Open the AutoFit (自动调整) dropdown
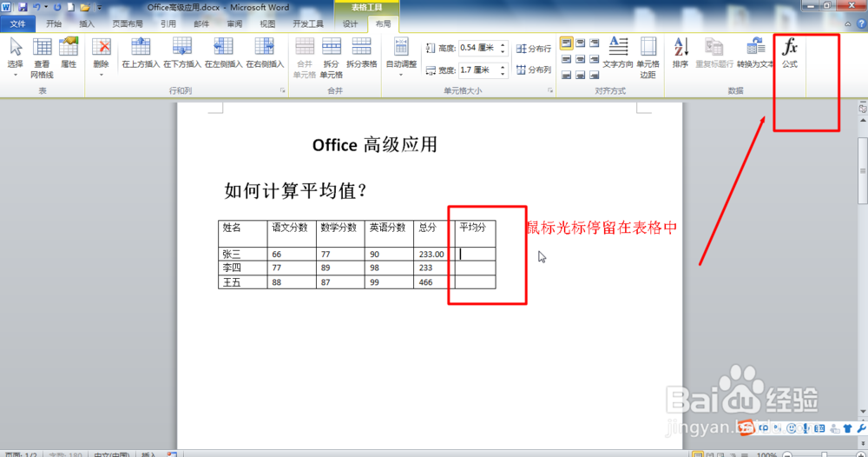This screenshot has height=457, width=868. coord(401,58)
